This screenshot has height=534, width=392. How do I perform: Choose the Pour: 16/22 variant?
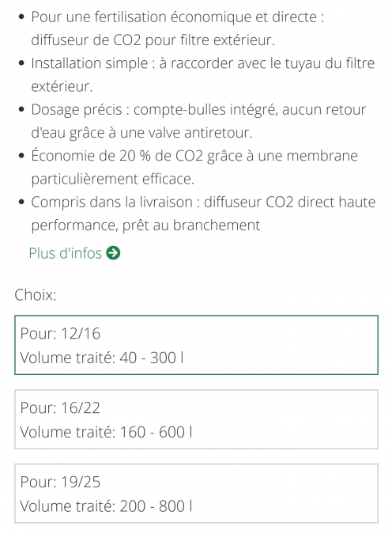click(196, 419)
